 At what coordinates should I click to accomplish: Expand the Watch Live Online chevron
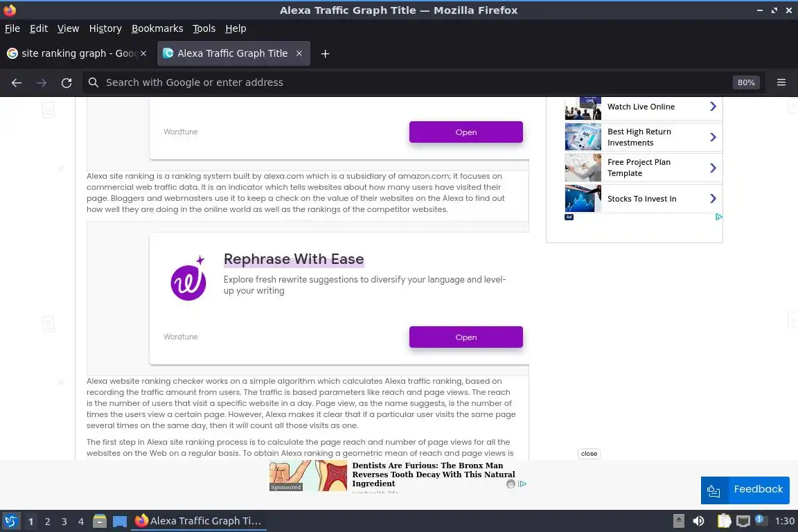[713, 107]
